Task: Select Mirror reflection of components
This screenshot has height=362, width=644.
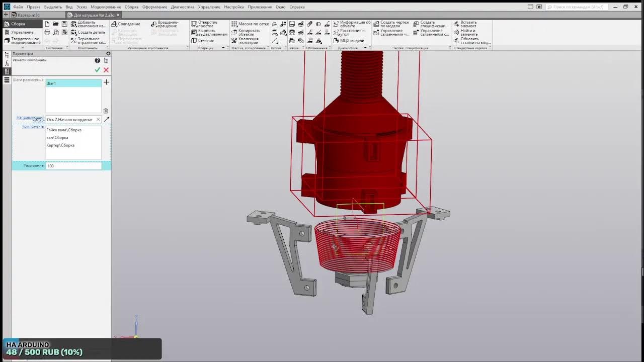Action: [88, 41]
